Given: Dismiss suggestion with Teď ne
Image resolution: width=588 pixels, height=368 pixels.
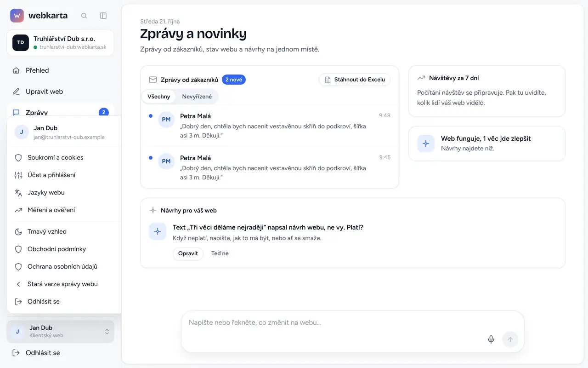Looking at the screenshot, I should 220,253.
